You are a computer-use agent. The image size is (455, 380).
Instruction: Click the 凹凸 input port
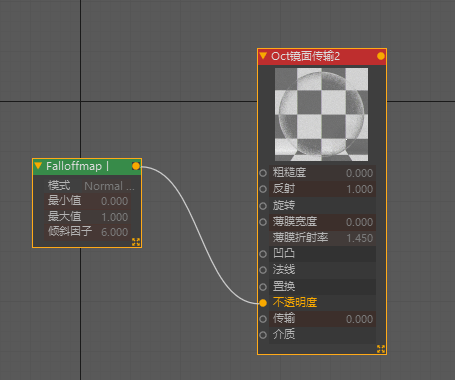coord(263,254)
